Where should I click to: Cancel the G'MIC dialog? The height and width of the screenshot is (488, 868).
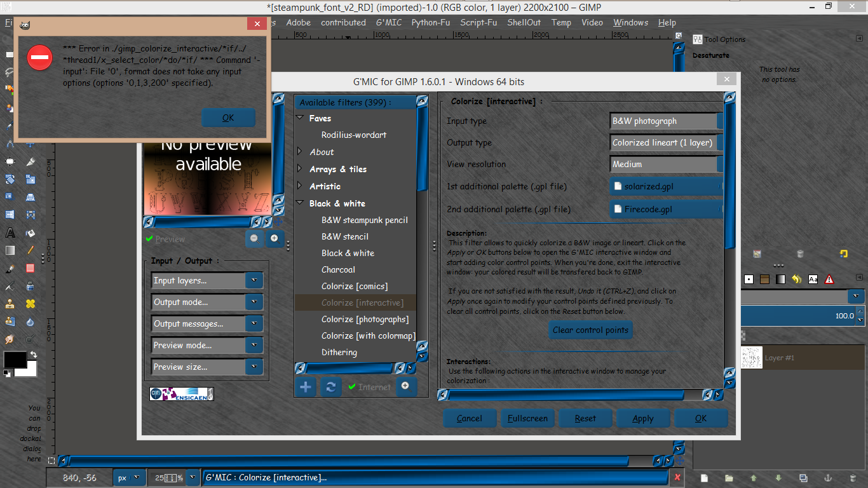coord(469,418)
